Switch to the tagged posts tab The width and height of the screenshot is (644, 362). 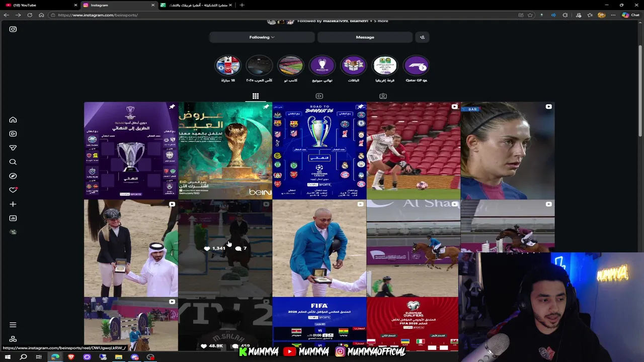pyautogui.click(x=383, y=96)
